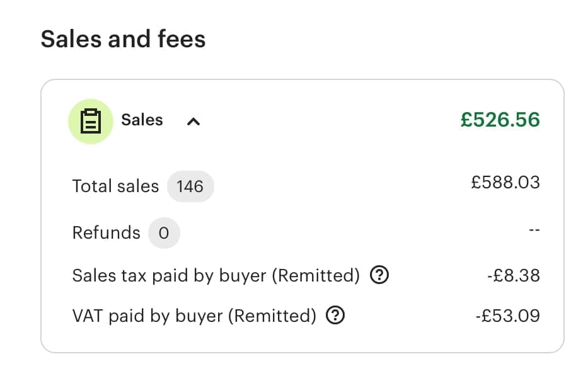Open help icon beside Sales tax row
Screen dimensions: 588x388
coord(379,275)
